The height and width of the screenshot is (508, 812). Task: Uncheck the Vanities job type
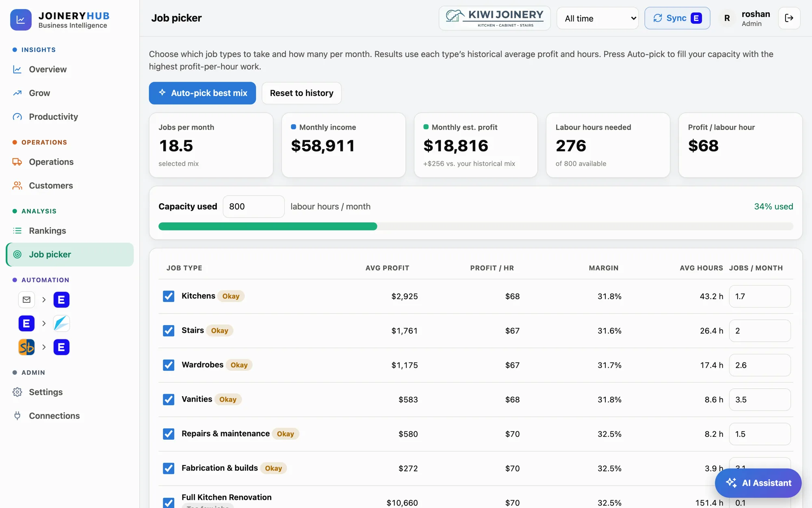click(168, 399)
